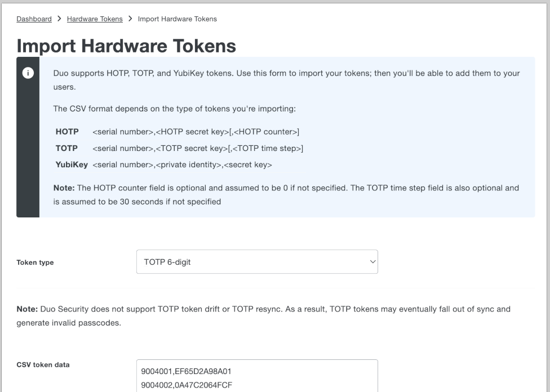Click the Token type label
This screenshot has width=550, height=392.
[35, 262]
